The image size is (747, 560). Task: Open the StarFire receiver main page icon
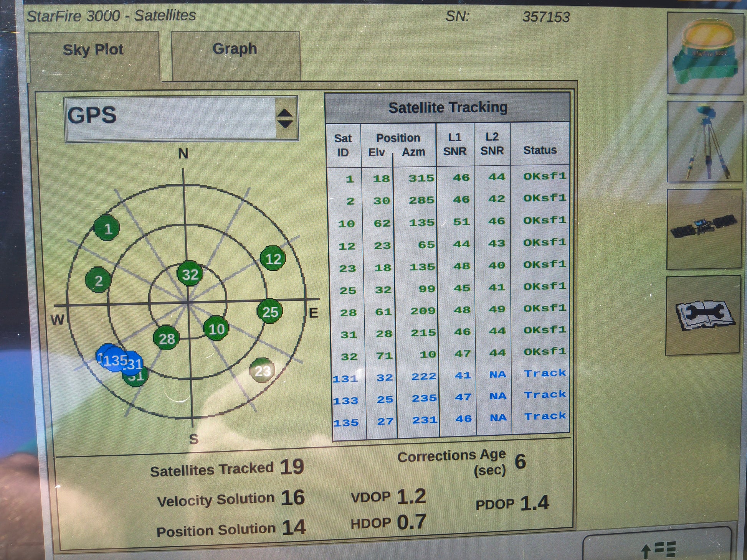tap(705, 53)
